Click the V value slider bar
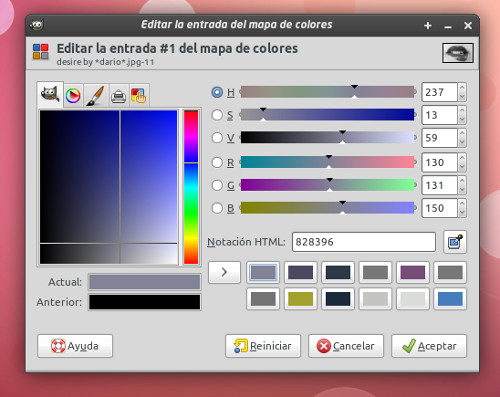 [327, 137]
